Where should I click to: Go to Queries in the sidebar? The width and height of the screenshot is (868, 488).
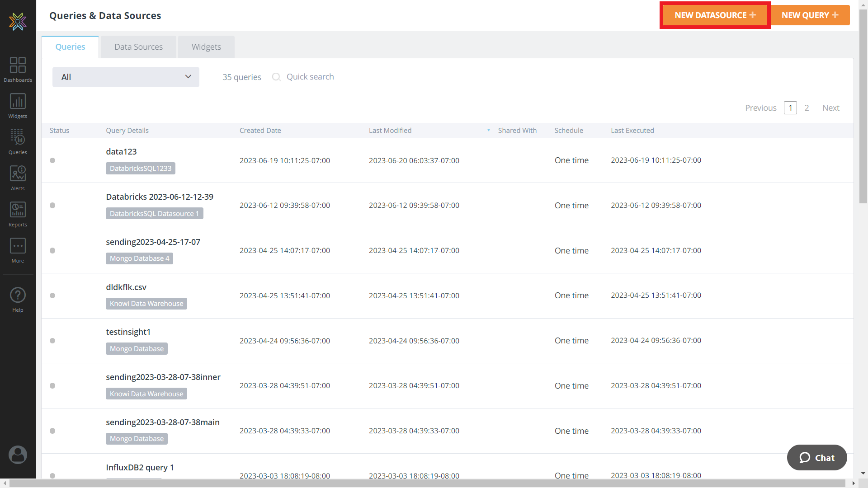point(18,141)
